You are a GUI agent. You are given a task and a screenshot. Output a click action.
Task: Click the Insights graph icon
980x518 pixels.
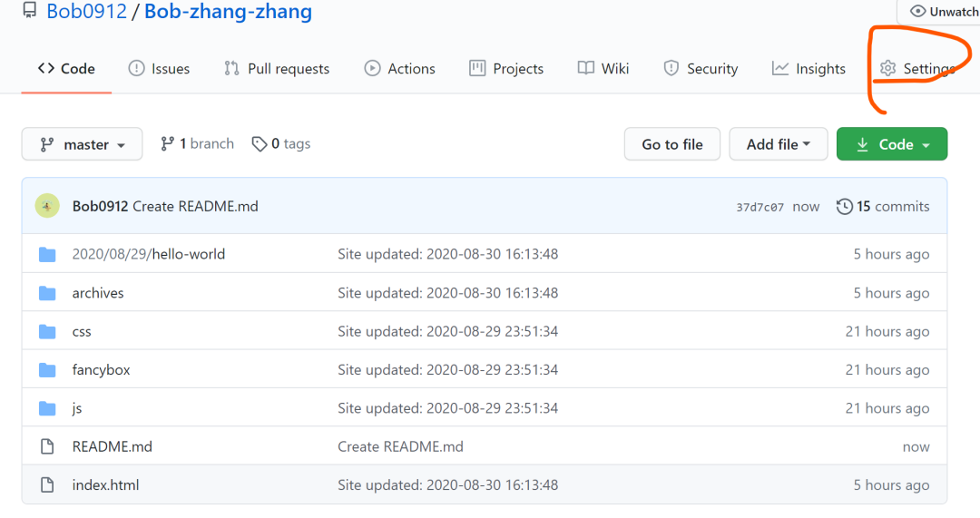click(780, 68)
